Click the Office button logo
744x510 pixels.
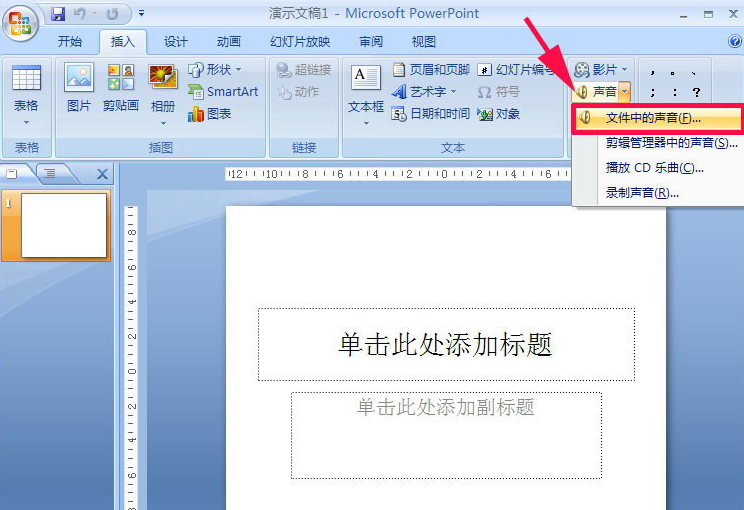point(22,22)
